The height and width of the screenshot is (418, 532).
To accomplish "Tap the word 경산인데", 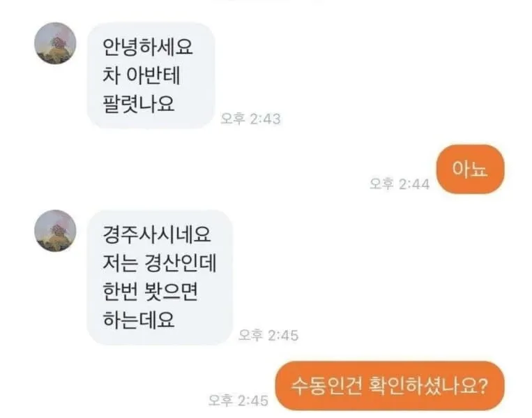I will pyautogui.click(x=181, y=263).
